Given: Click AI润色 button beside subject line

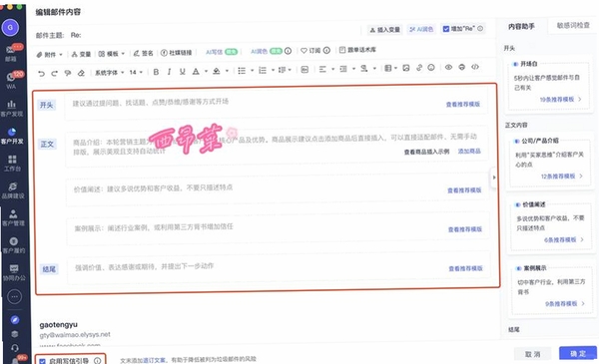Looking at the screenshot, I should pyautogui.click(x=420, y=29).
